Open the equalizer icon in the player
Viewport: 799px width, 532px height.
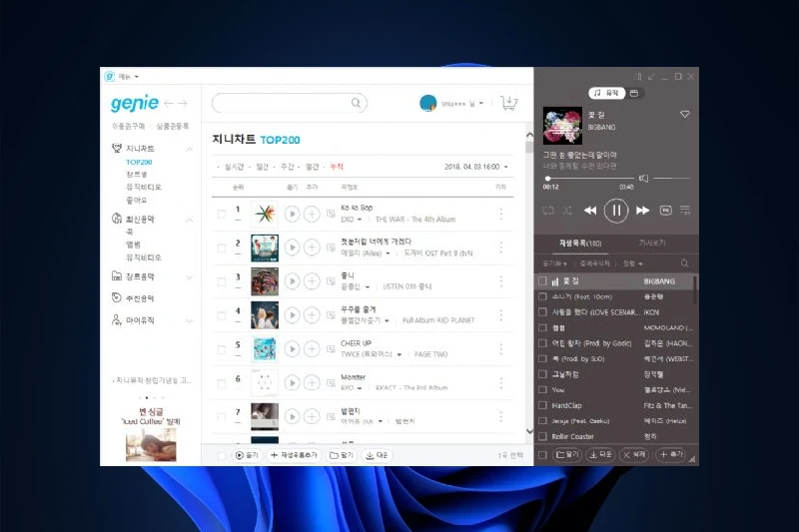(665, 211)
